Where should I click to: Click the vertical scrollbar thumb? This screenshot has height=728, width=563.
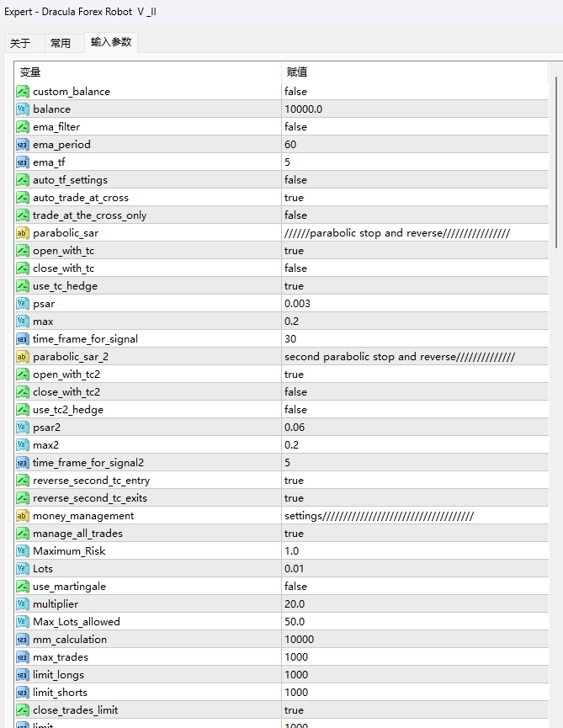tap(556, 162)
